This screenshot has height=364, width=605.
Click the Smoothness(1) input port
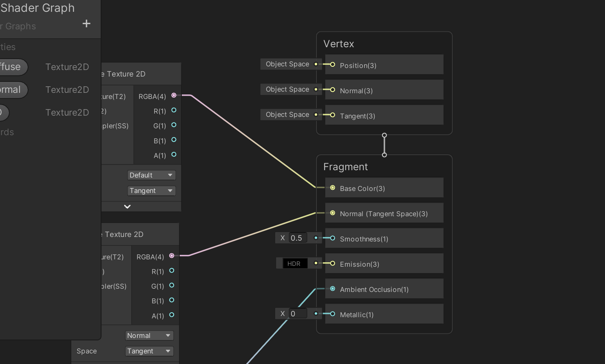333,238
